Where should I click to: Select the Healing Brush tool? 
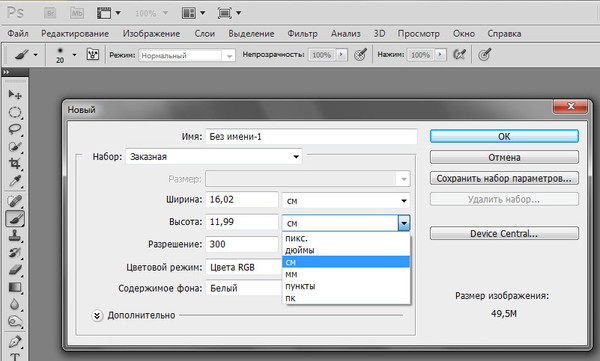tap(15, 201)
